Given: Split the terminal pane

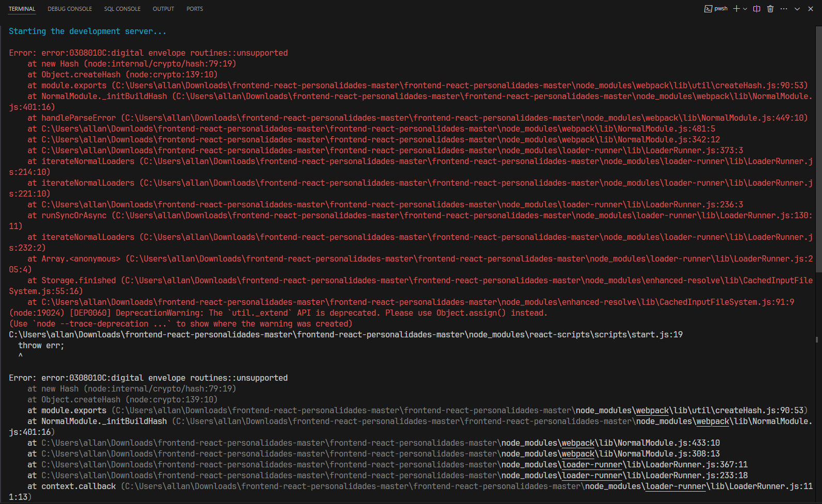Looking at the screenshot, I should click(756, 9).
